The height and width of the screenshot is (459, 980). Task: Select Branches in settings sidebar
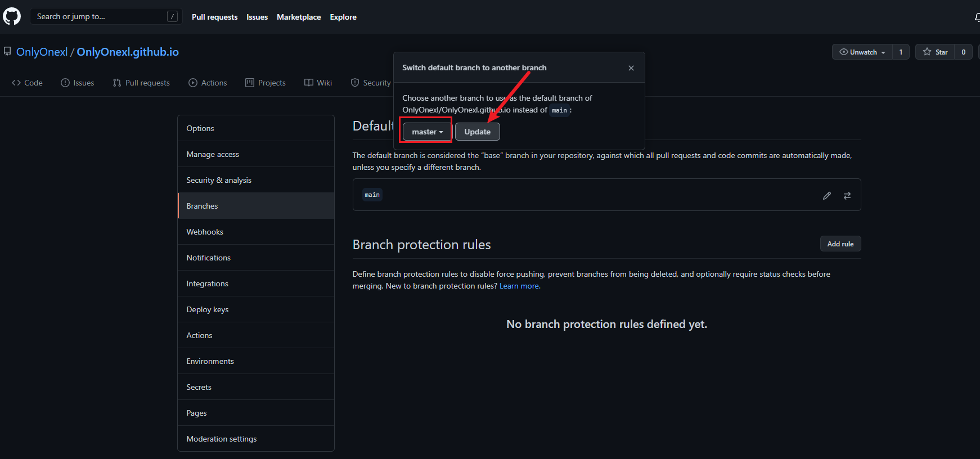[256, 206]
